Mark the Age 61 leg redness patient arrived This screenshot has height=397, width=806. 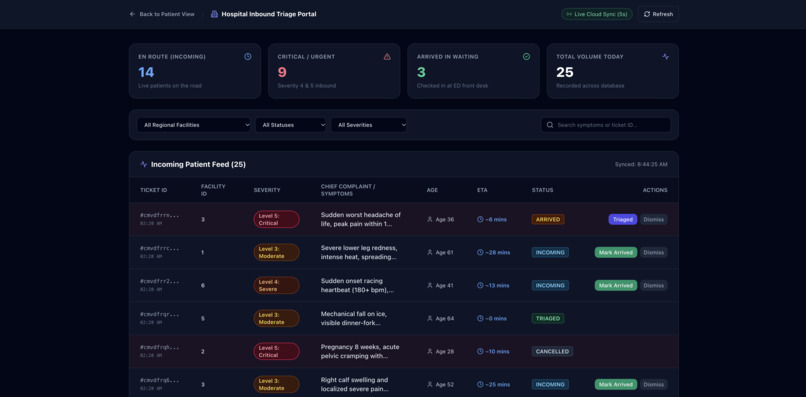(x=616, y=252)
